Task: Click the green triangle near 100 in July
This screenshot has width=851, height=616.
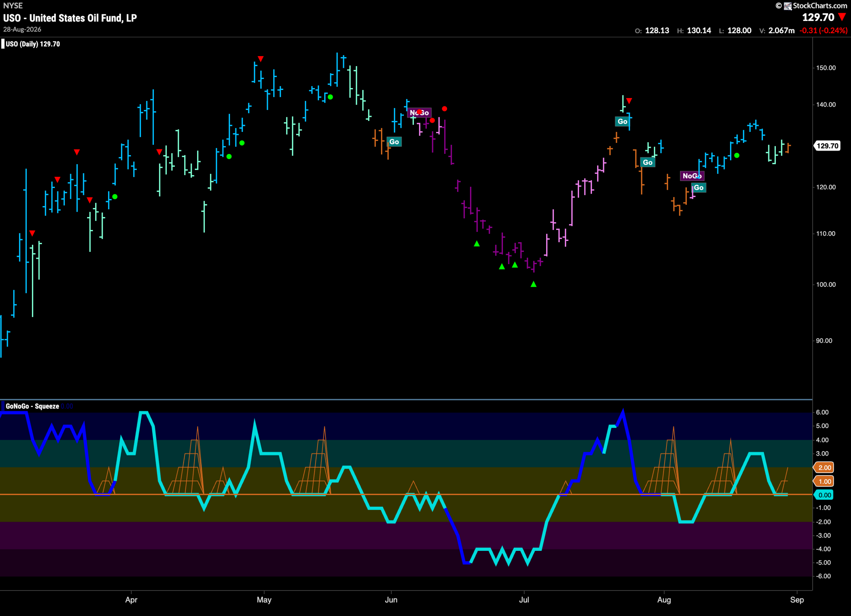Action: click(534, 284)
